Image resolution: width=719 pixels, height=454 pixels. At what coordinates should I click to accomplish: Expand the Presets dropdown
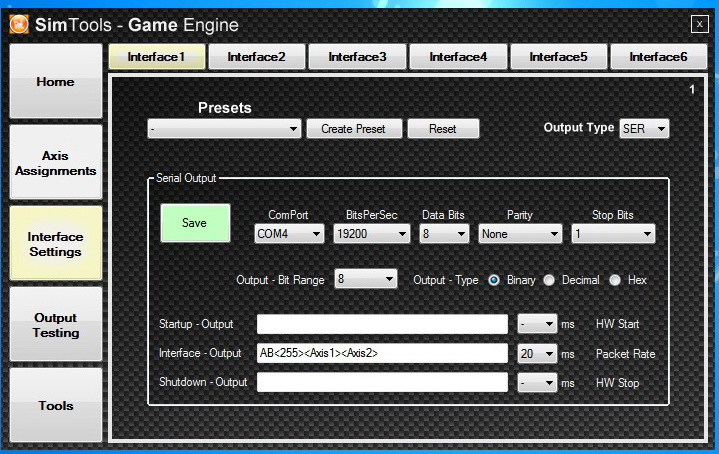(x=224, y=129)
